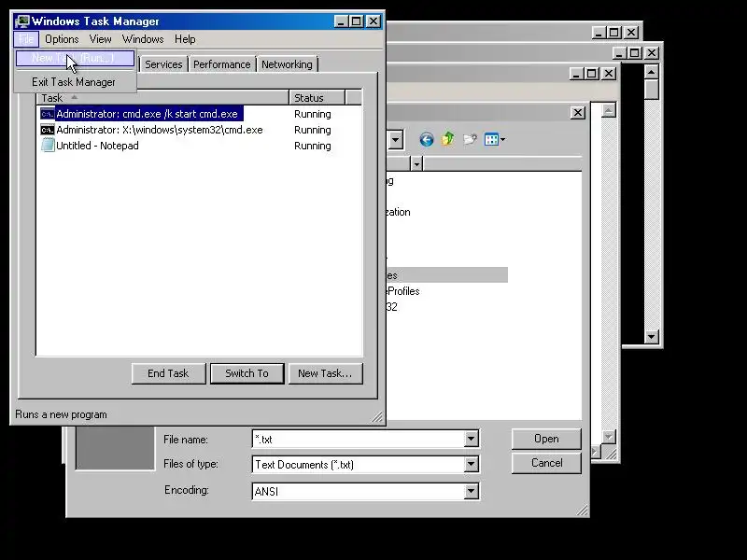Screen dimensions: 747x560
Task: Open the Options menu
Action: (62, 39)
